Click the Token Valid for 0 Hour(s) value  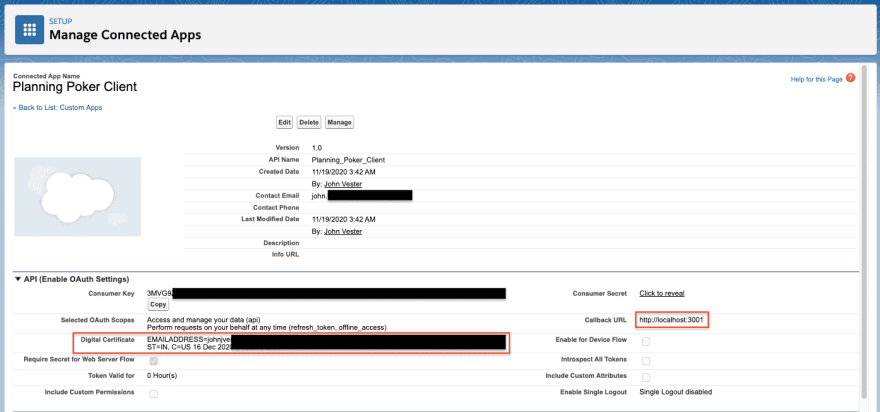(162, 376)
